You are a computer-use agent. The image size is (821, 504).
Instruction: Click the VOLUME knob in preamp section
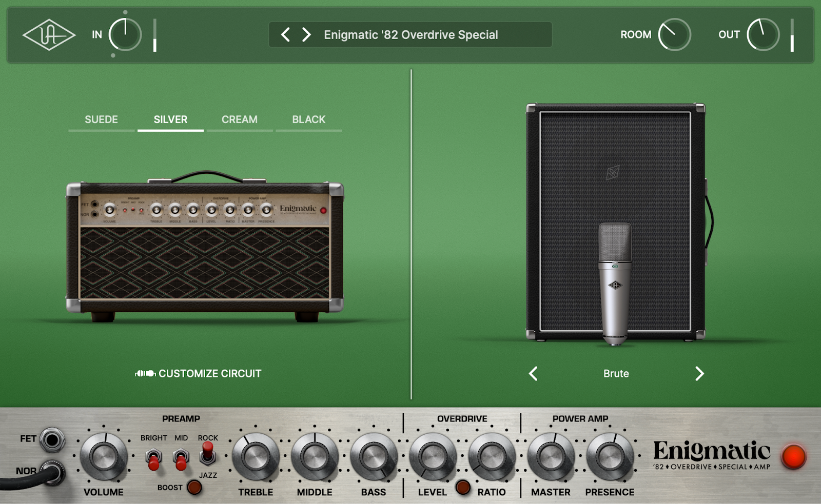coord(104,456)
